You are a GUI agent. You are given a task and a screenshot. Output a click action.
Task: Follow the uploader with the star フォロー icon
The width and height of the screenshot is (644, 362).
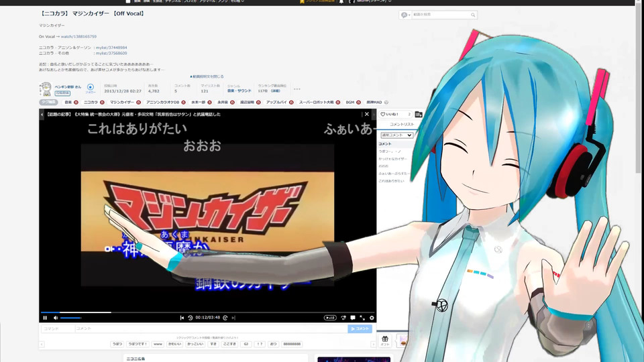click(91, 88)
